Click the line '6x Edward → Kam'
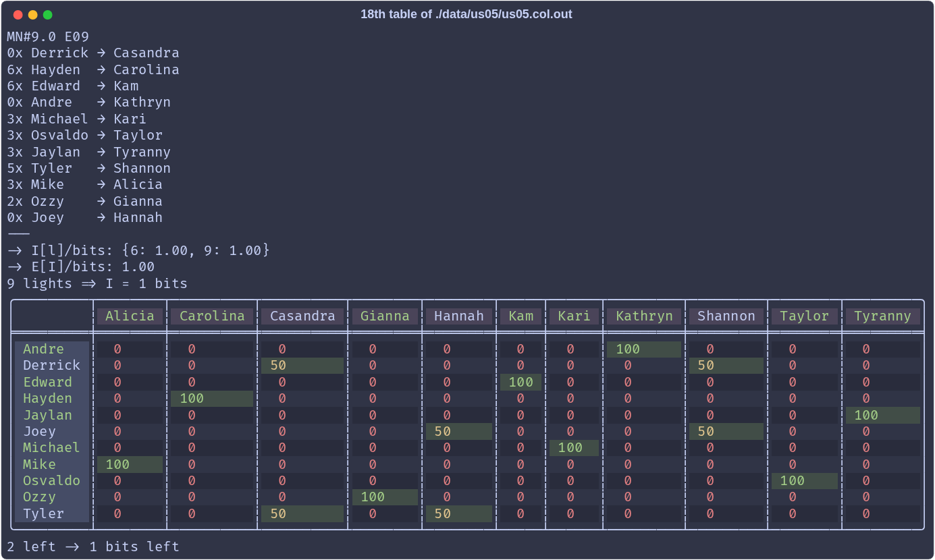Viewport: 935px width, 560px height. click(x=73, y=86)
